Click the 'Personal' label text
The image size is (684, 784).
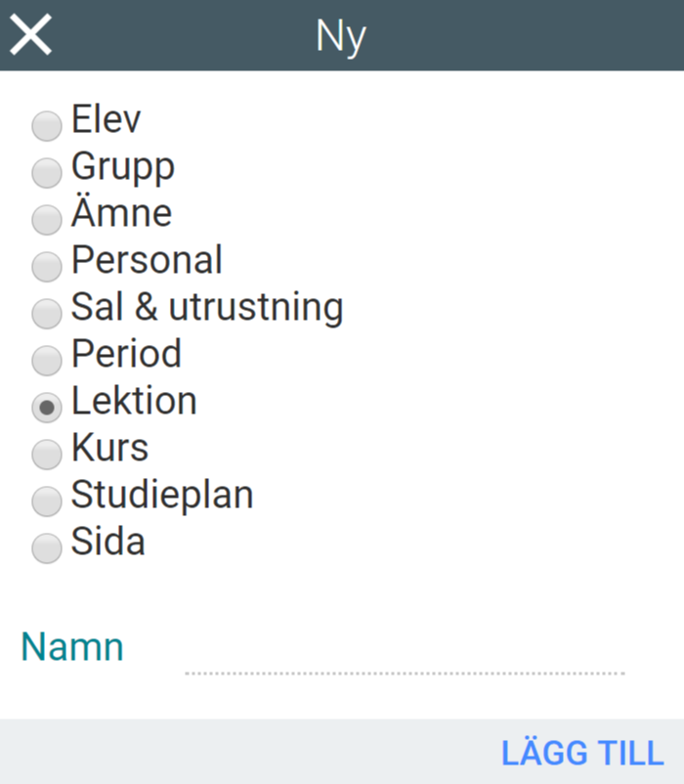click(x=148, y=260)
